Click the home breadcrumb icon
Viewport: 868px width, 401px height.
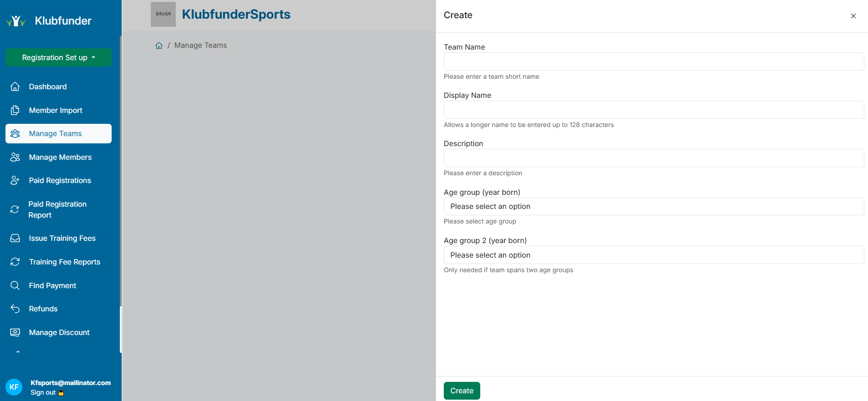(x=159, y=46)
